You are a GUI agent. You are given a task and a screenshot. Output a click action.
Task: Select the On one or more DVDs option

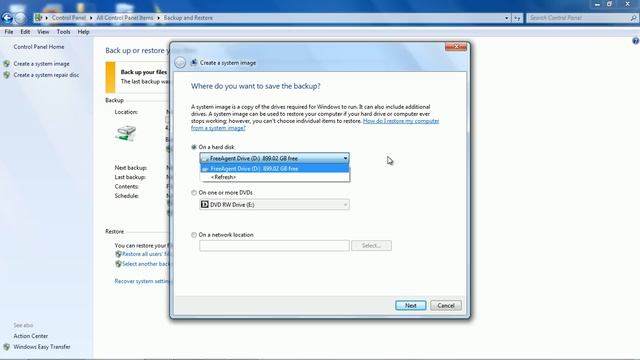click(194, 193)
